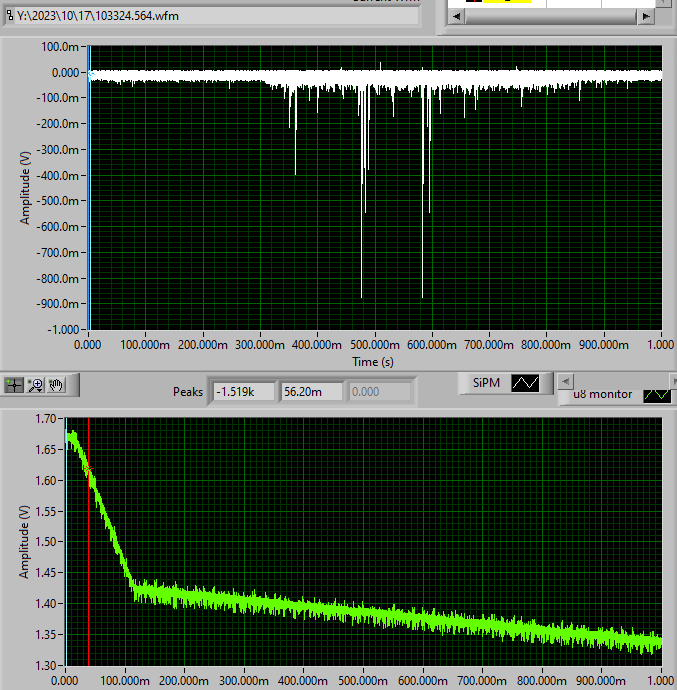Select Peaks field showing 56.20m
Screen dimensions: 677x690
point(312,392)
